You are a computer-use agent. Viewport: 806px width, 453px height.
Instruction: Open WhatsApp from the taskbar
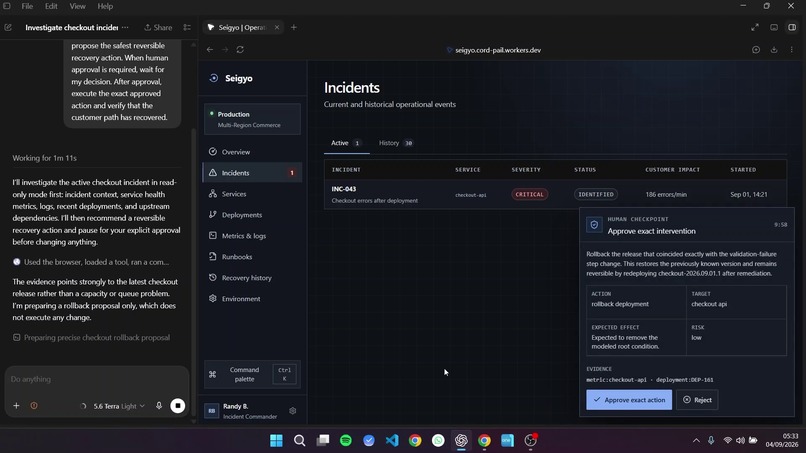pos(438,441)
